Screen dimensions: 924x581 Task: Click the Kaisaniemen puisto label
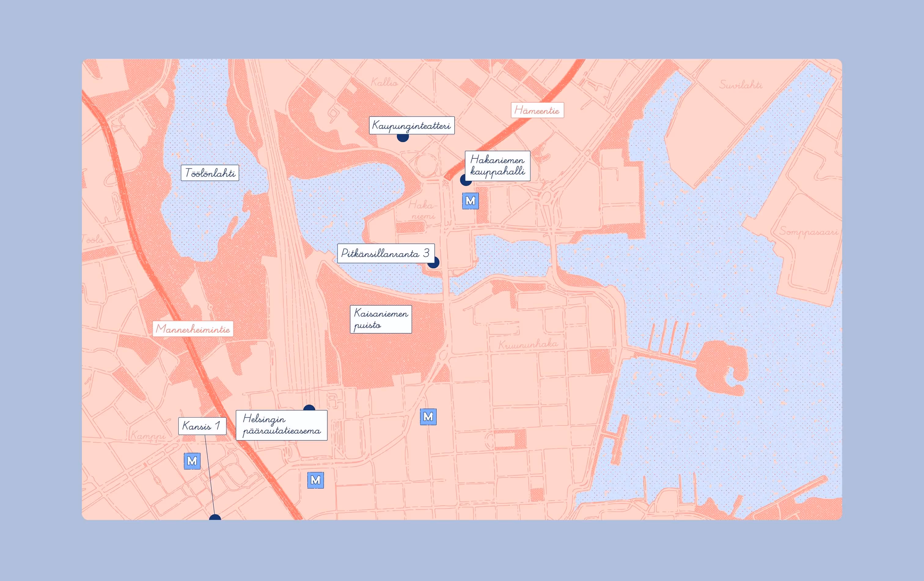click(x=380, y=319)
